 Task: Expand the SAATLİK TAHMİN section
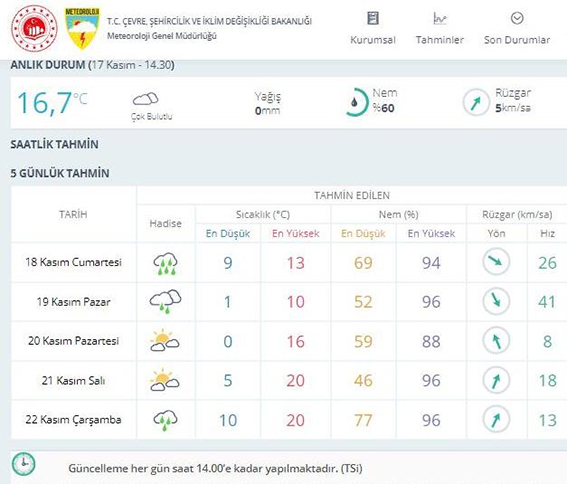click(55, 144)
